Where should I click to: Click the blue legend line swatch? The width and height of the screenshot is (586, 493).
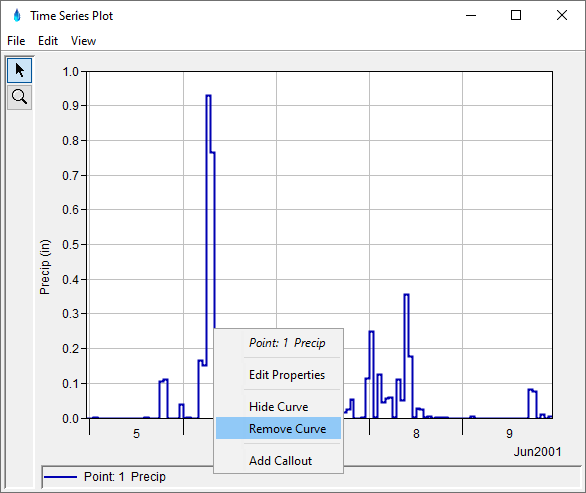[x=60, y=477]
